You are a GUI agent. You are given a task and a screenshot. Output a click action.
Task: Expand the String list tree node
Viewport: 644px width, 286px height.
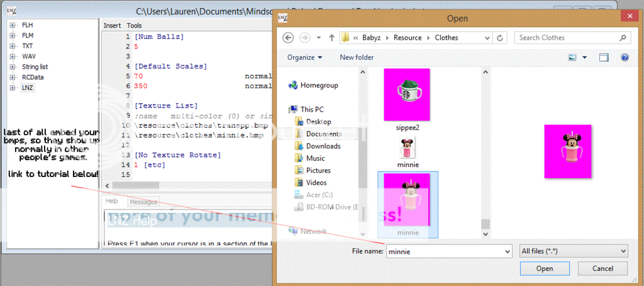[13, 67]
